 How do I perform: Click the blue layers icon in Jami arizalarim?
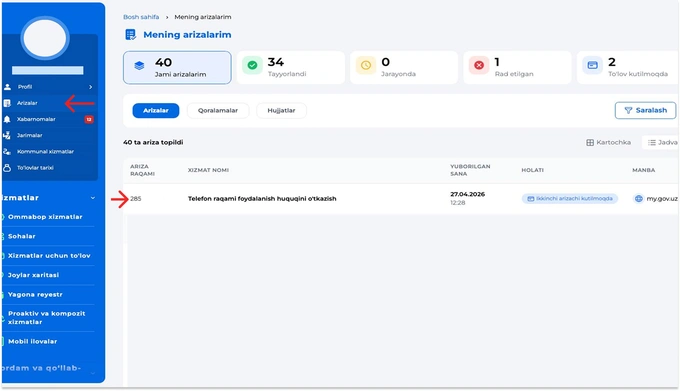tap(139, 65)
